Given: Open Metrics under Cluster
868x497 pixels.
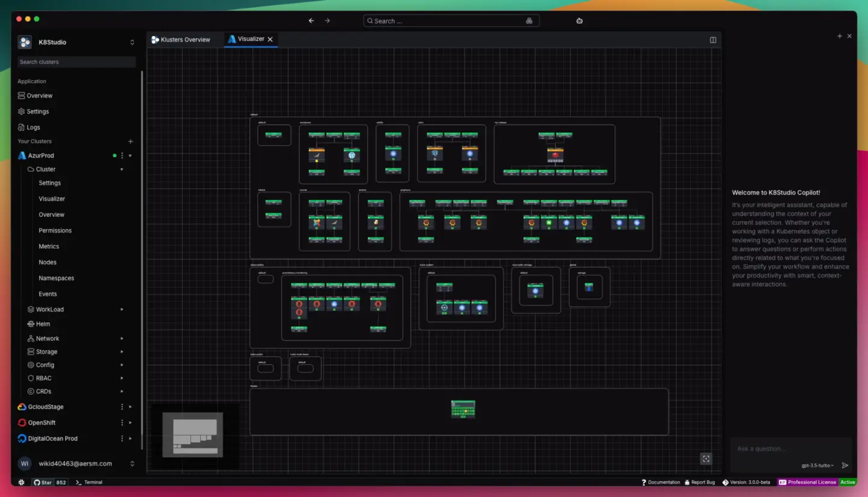Looking at the screenshot, I should pyautogui.click(x=49, y=246).
